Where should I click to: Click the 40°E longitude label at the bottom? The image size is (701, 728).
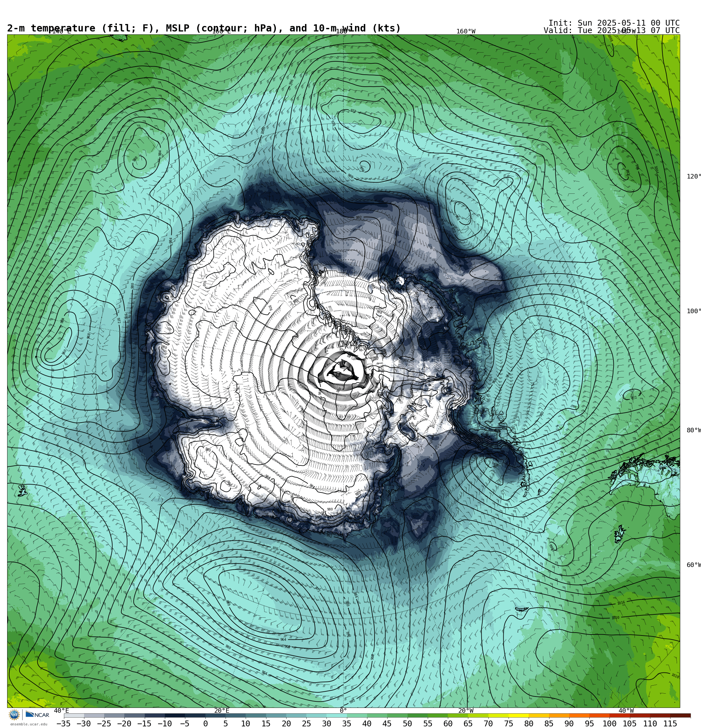tap(61, 711)
